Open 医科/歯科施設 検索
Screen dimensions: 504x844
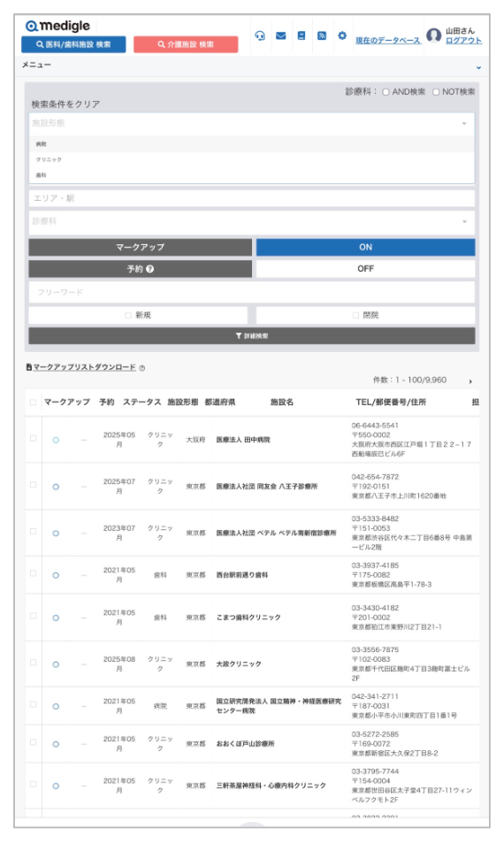tap(73, 44)
